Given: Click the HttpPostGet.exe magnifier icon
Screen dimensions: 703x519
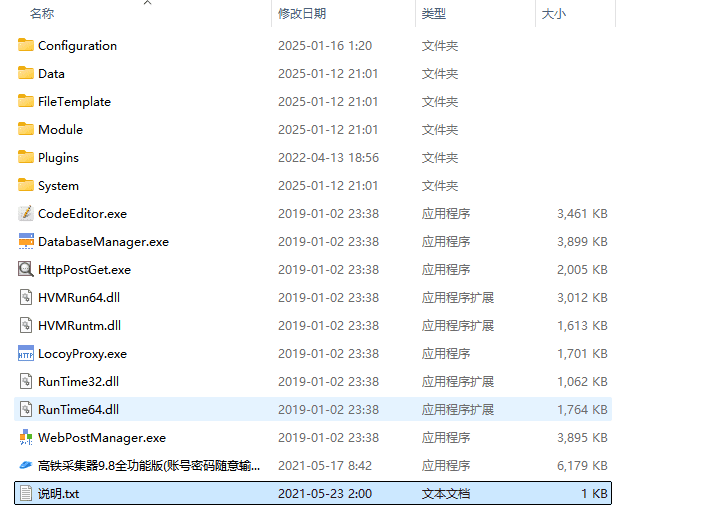Looking at the screenshot, I should click(26, 269).
